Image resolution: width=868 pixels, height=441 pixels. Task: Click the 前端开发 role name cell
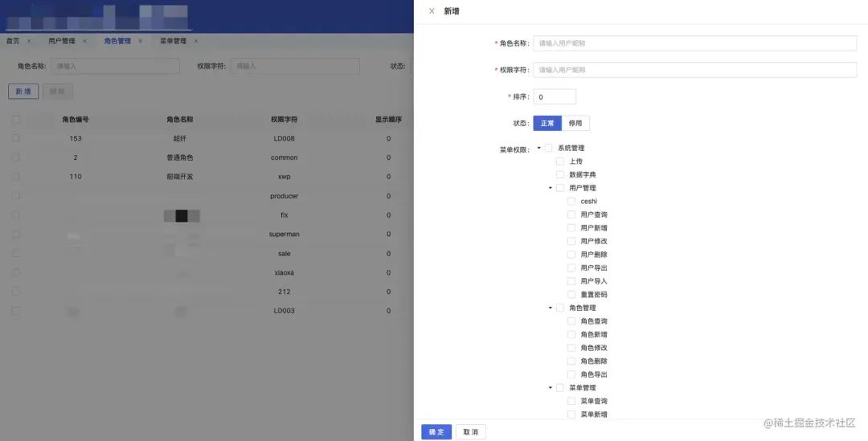coord(180,177)
